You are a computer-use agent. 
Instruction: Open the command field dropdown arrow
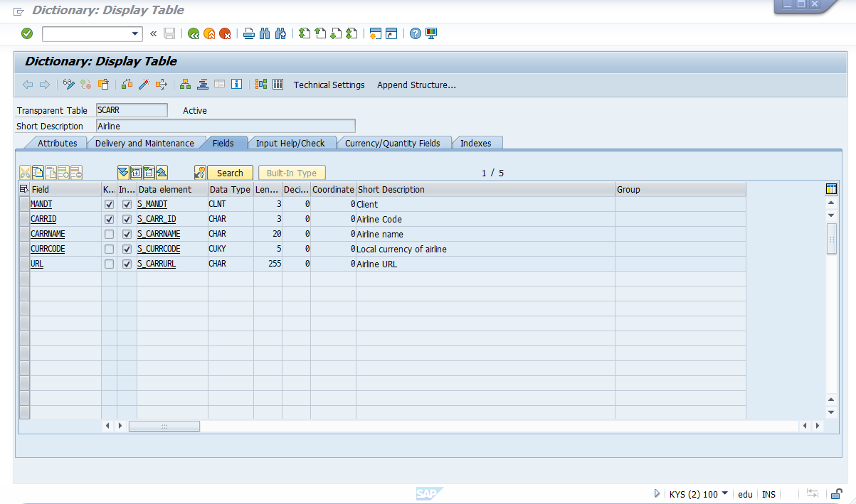[135, 33]
